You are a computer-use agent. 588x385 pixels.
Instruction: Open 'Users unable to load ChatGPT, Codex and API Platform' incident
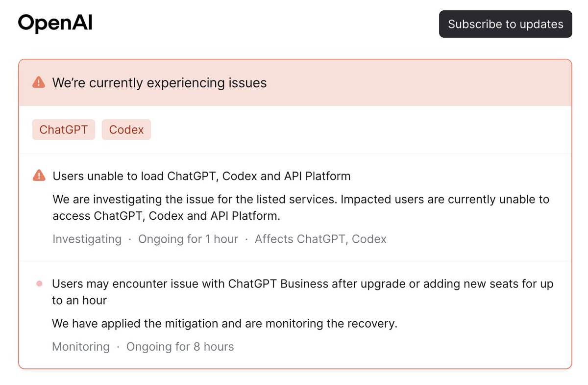tap(202, 176)
